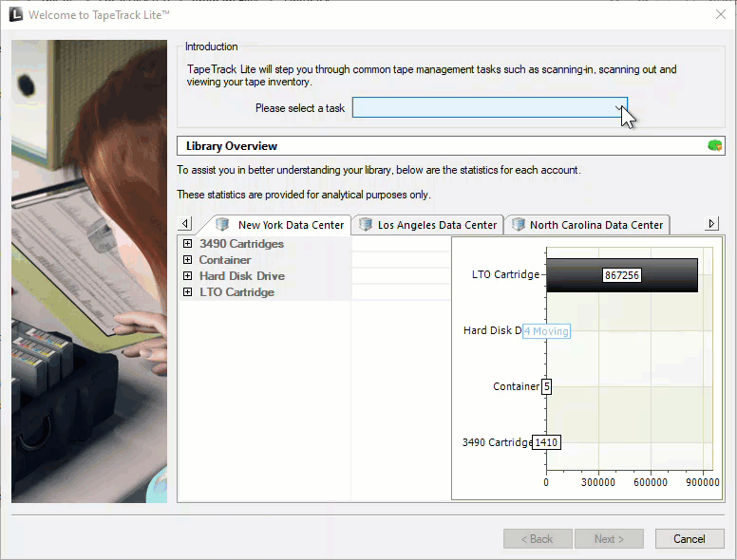Click the chart axis value 900000

(703, 482)
